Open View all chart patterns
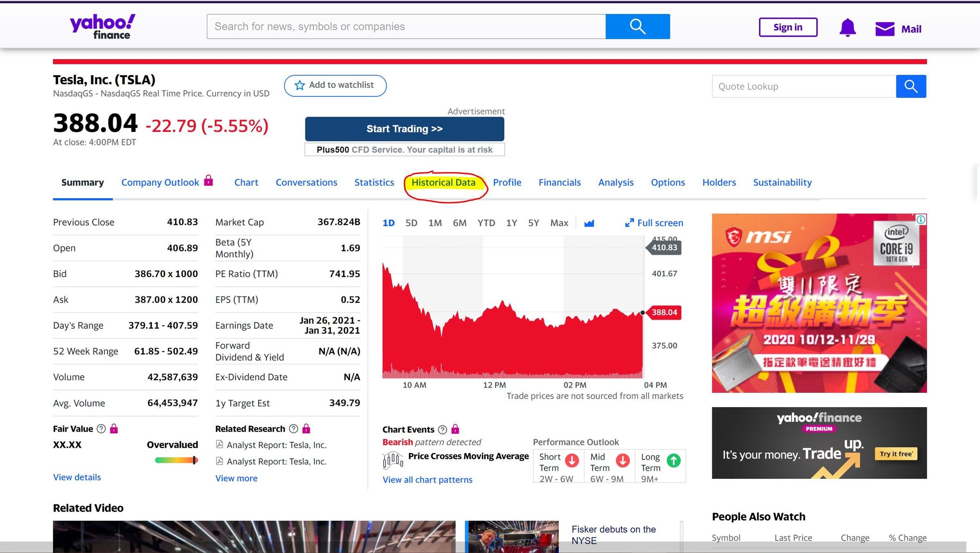 (x=427, y=480)
